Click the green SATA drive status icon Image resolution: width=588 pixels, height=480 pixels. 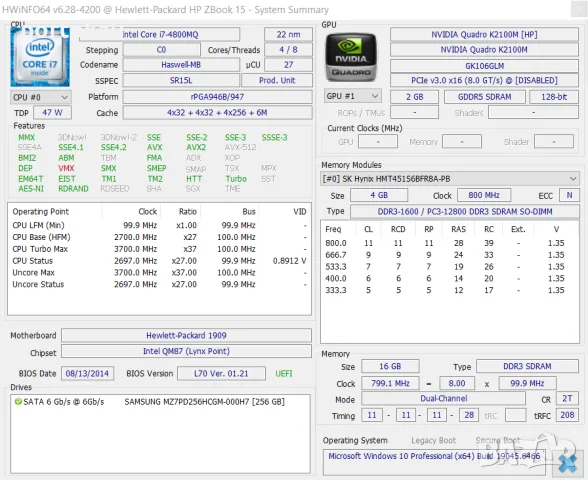(18, 402)
